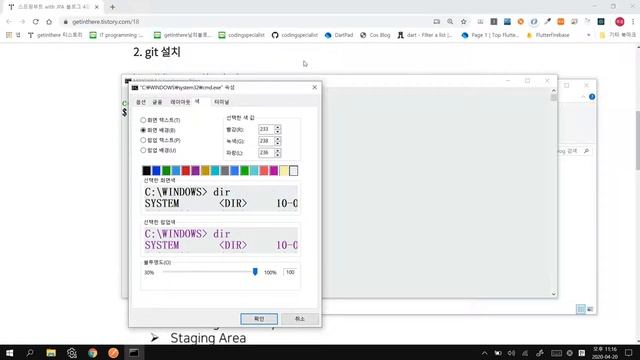Go to Chrome home page icon
The height and width of the screenshot is (360, 640).
tap(49, 22)
